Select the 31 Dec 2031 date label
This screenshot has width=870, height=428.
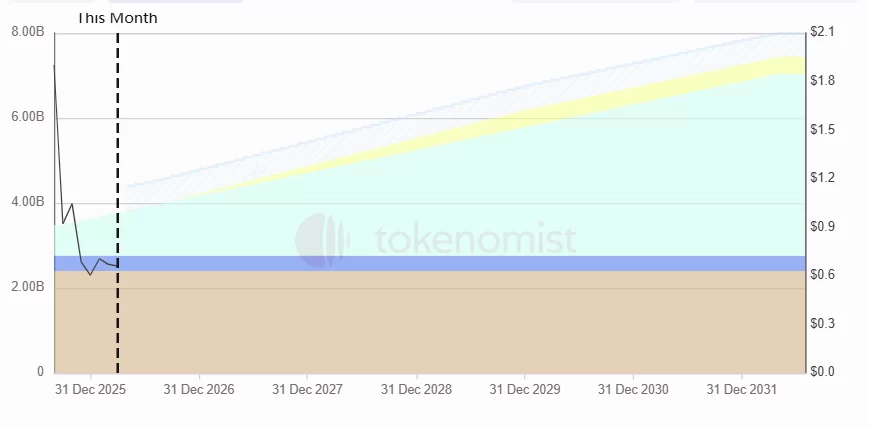tap(742, 389)
